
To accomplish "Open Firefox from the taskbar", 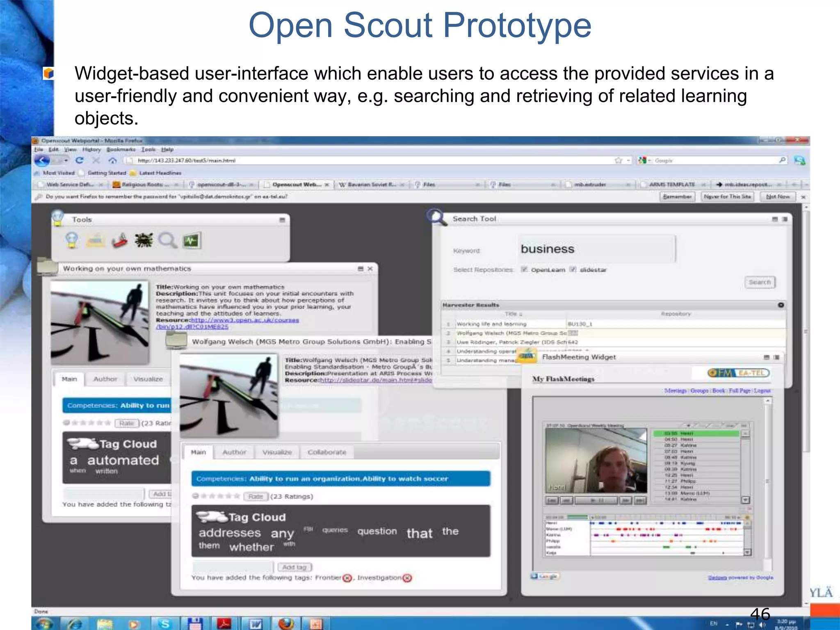I will pos(286,624).
